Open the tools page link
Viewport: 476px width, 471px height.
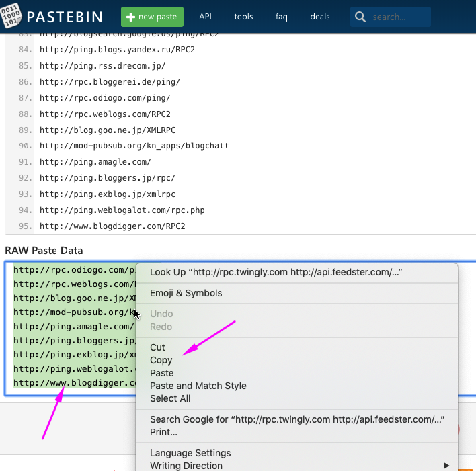(x=243, y=17)
